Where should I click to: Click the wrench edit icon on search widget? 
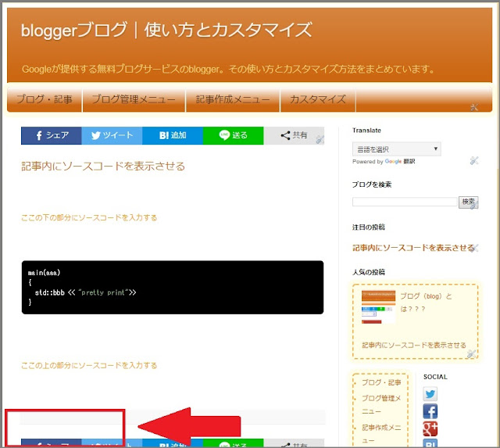474,205
